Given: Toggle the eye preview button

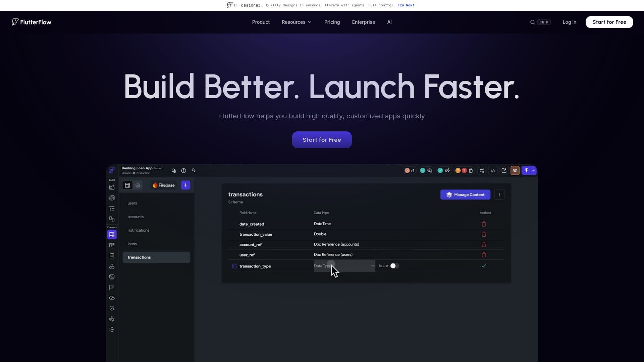Looking at the screenshot, I should (x=515, y=171).
